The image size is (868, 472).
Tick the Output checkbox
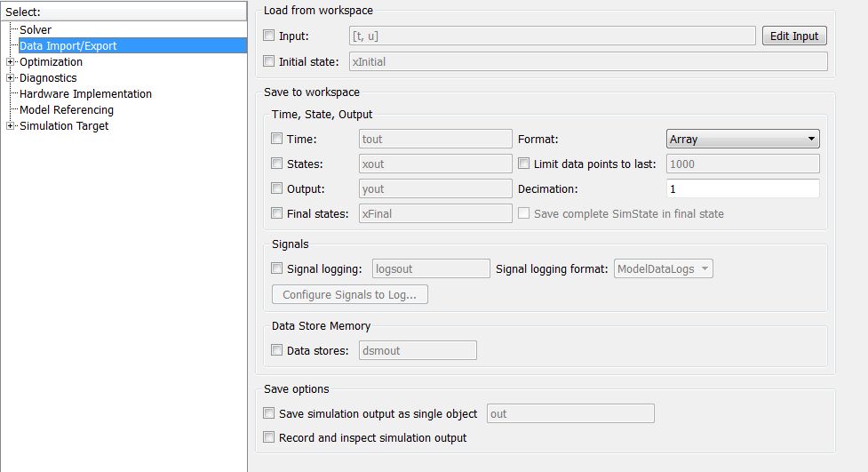[x=277, y=189]
